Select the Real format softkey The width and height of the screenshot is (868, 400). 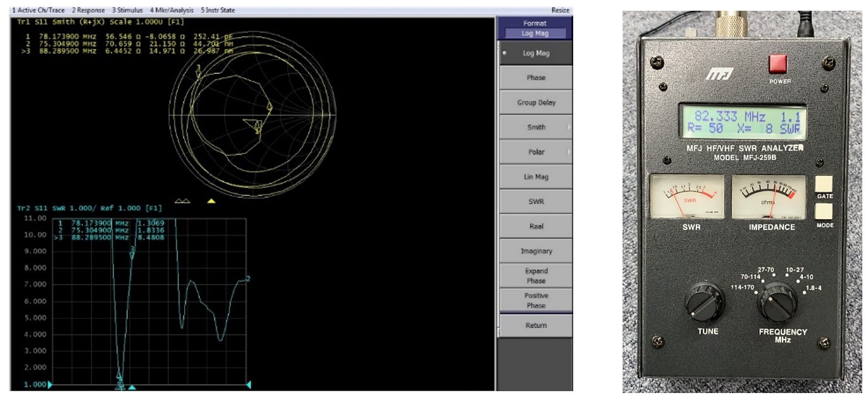point(535,226)
